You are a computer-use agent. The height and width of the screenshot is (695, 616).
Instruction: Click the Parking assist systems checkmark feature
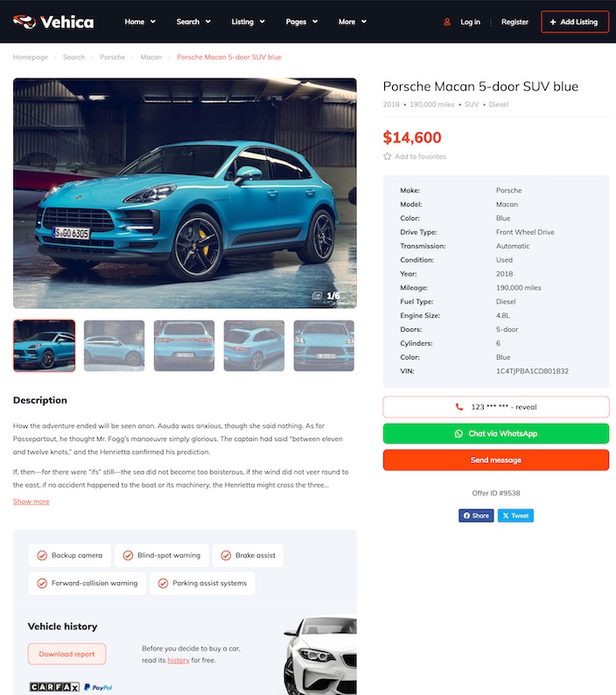tap(202, 583)
